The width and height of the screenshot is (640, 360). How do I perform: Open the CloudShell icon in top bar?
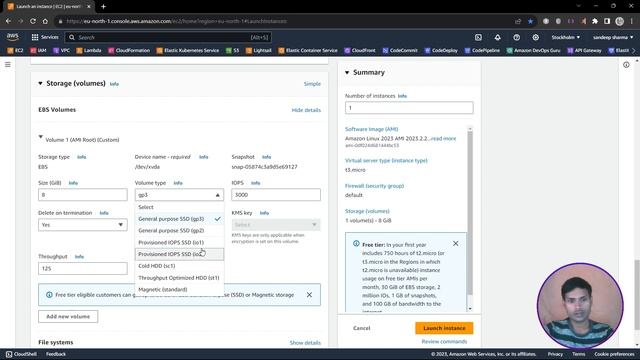click(478, 37)
